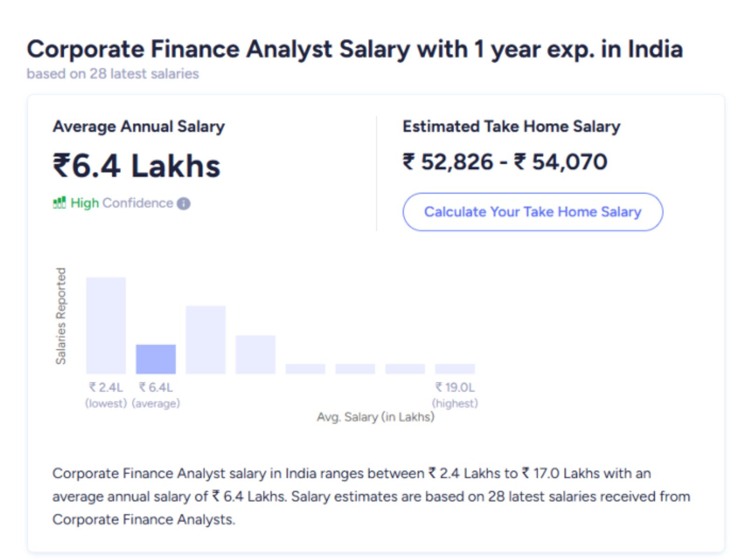Click the fourth pale bar in the chart
Screen dimensions: 747x560
(255, 355)
